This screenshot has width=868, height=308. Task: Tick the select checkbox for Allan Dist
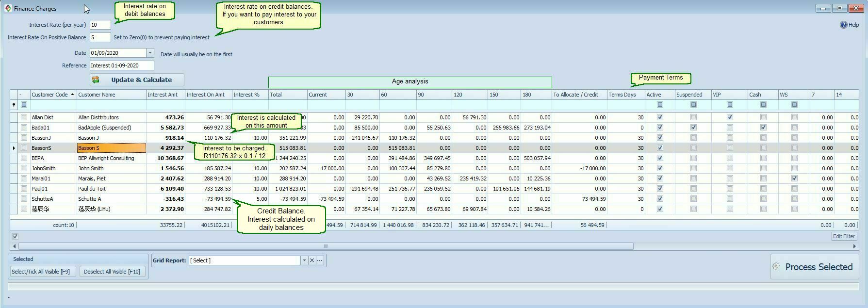24,117
